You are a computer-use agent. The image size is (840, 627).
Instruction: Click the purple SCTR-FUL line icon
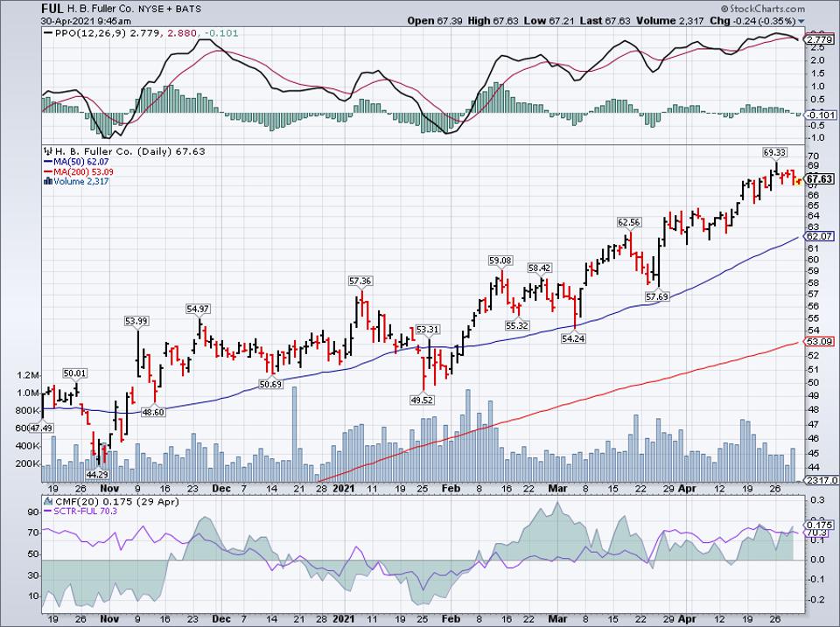tap(49, 510)
